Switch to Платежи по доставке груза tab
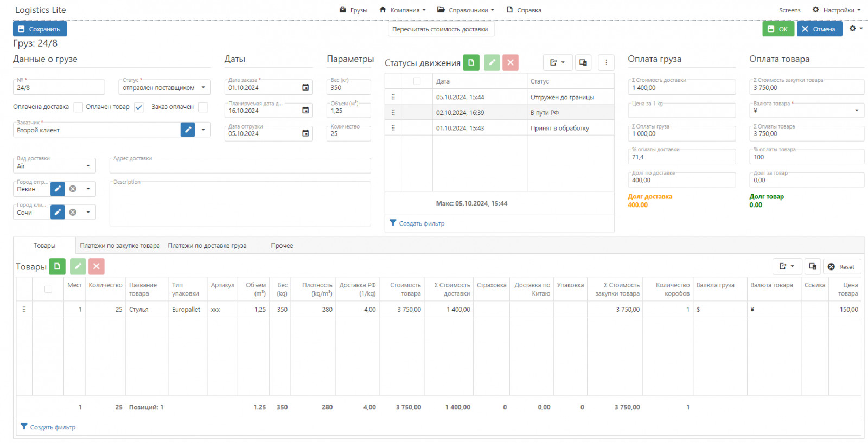 click(207, 246)
